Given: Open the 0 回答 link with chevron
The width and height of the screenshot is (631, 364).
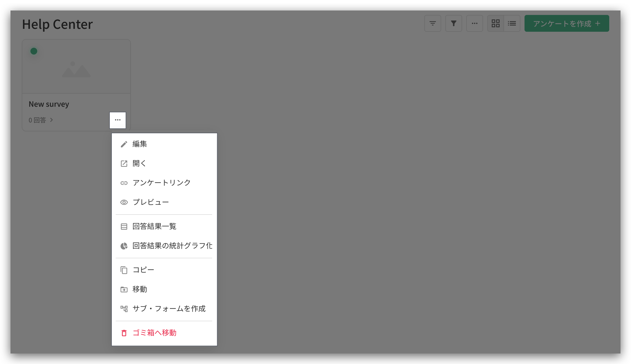Looking at the screenshot, I should click(x=41, y=120).
